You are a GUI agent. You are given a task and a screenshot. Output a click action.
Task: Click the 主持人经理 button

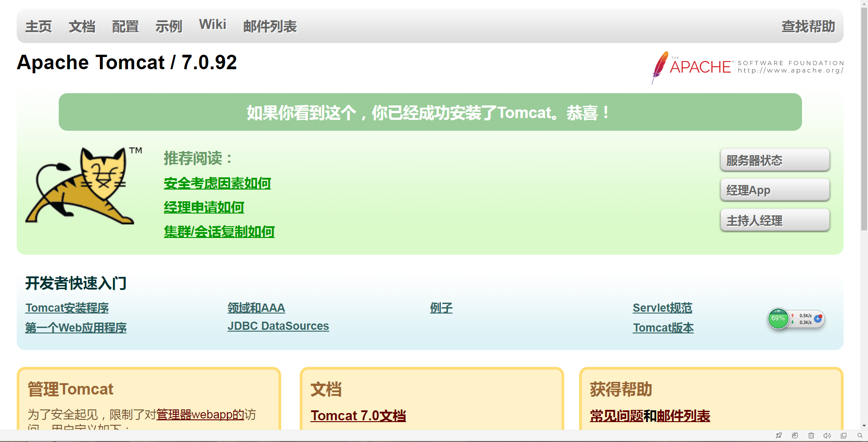coord(775,220)
